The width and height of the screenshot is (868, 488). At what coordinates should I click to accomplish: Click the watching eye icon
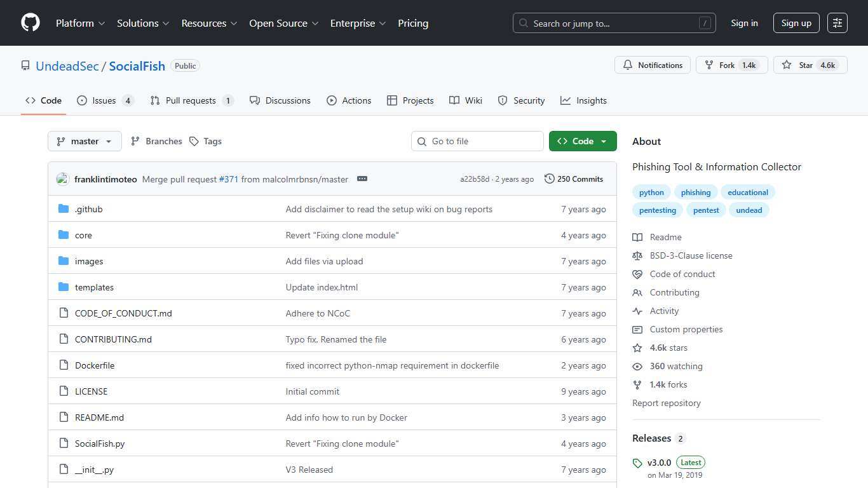pyautogui.click(x=637, y=366)
